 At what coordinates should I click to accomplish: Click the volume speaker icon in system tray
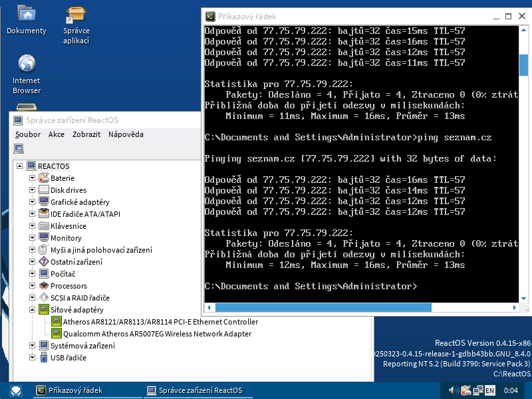tap(453, 390)
